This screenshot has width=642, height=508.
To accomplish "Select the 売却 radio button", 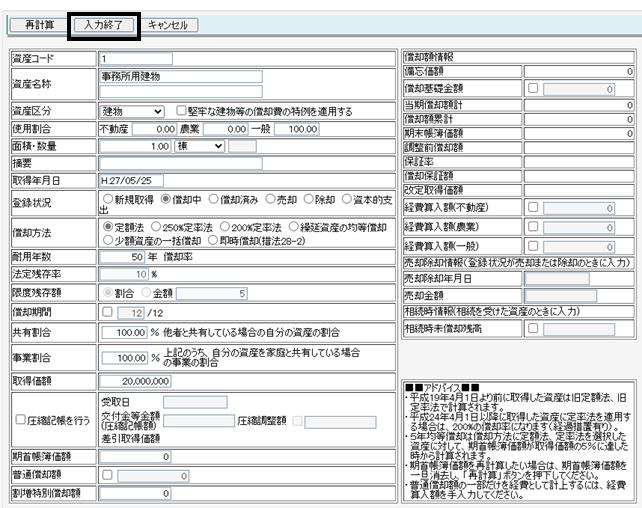I will pos(270,199).
